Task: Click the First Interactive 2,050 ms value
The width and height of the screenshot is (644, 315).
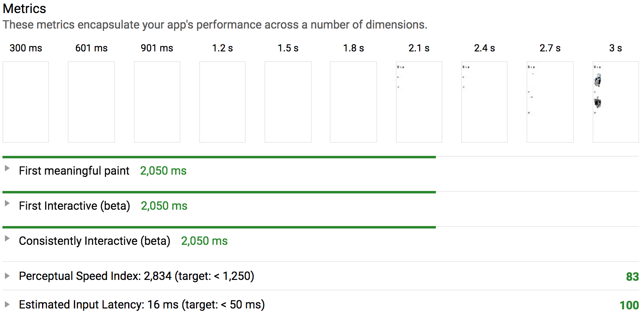Action: [164, 206]
